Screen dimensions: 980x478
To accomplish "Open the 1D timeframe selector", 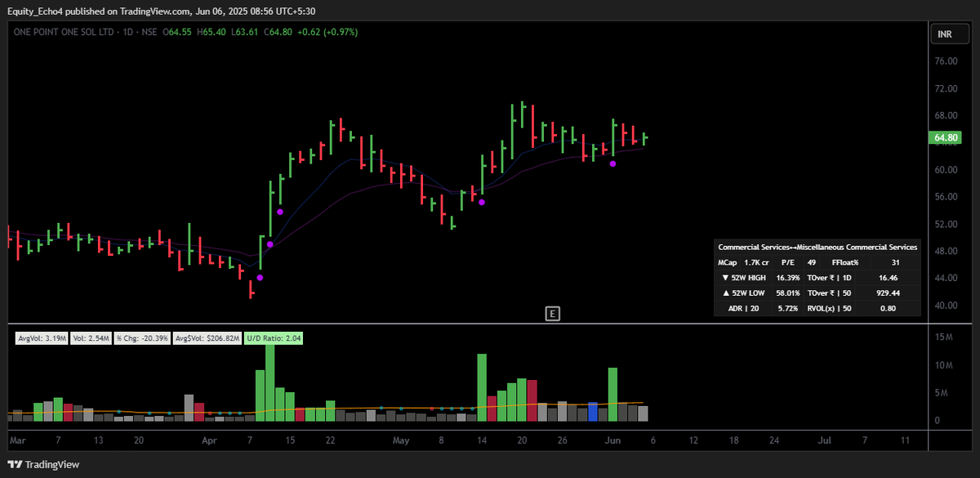I will [130, 30].
